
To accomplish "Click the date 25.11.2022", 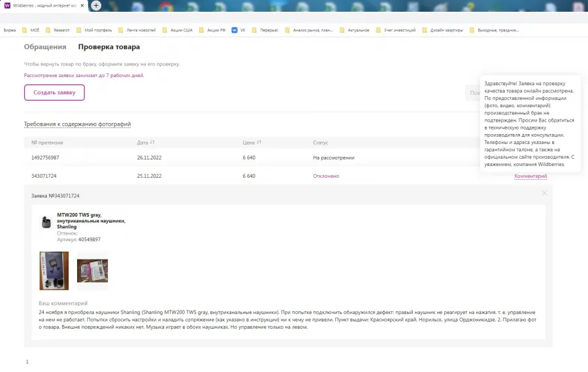I will [x=149, y=176].
